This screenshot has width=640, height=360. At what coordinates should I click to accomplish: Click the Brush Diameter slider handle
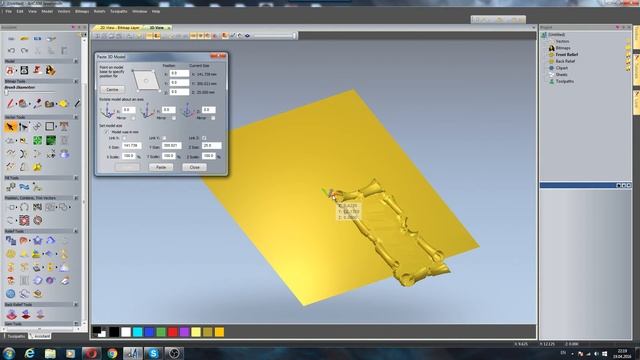coord(7,93)
